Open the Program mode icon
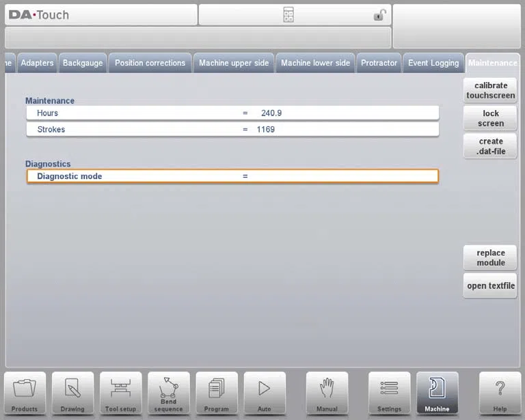The width and height of the screenshot is (525, 420). click(217, 393)
